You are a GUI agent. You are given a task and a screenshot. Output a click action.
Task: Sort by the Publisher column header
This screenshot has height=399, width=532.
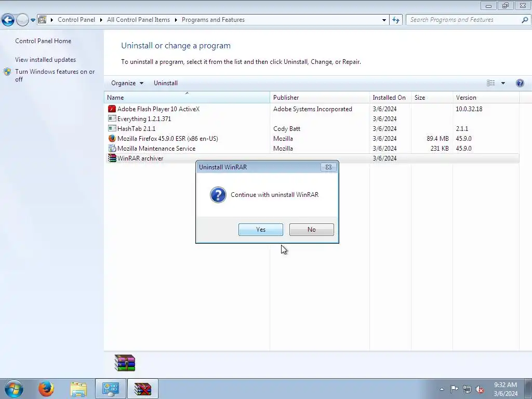(x=320, y=97)
